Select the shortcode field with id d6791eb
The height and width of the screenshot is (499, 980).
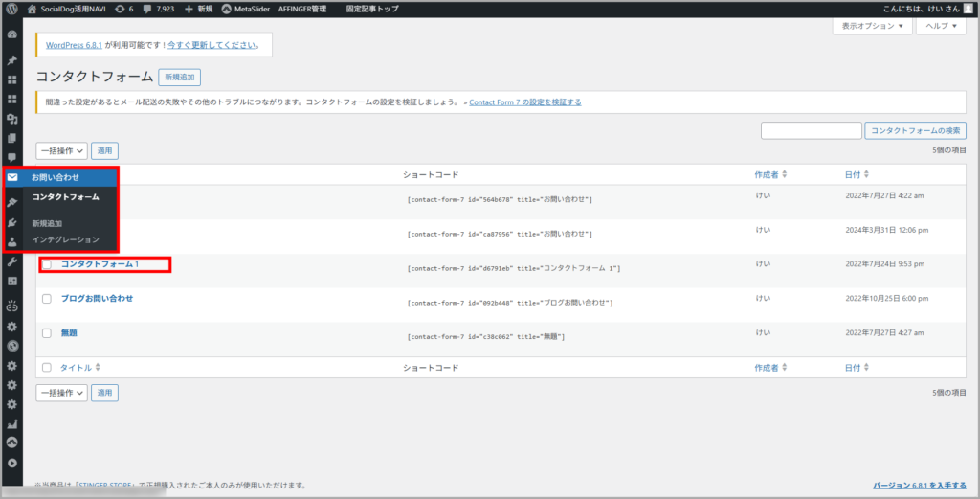pyautogui.click(x=514, y=268)
